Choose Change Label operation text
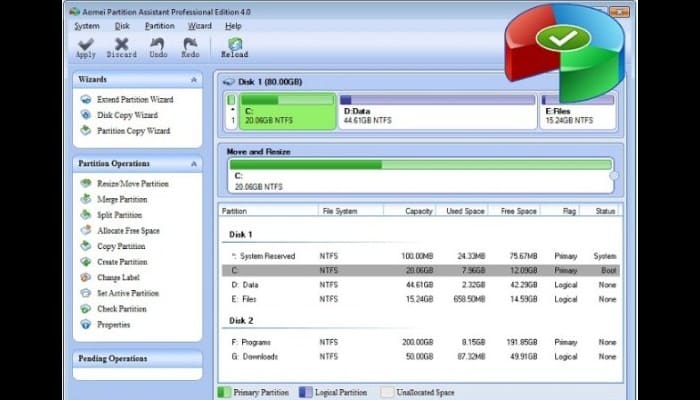 [x=119, y=277]
